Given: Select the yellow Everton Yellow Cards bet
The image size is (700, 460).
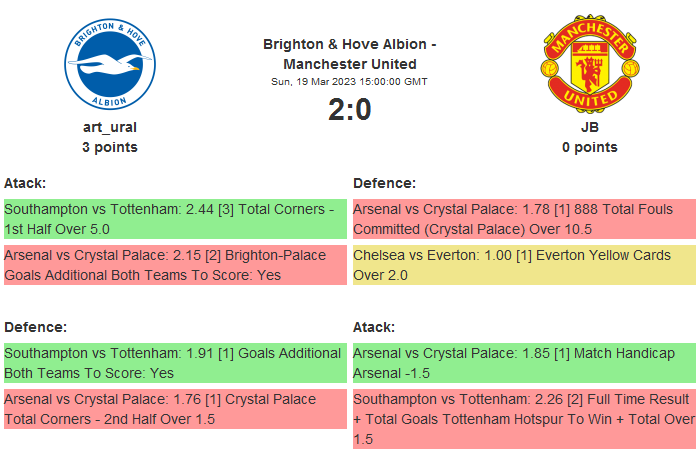Looking at the screenshot, I should coord(524,265).
